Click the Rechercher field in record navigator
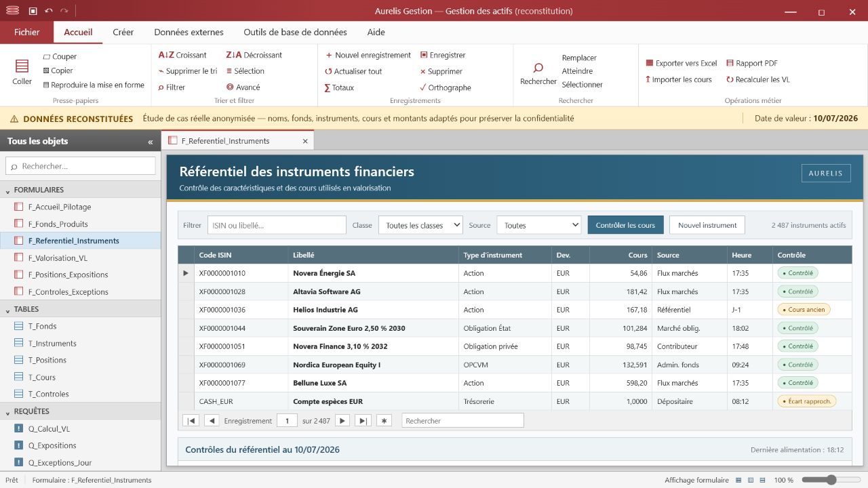868x488 pixels. [x=462, y=421]
